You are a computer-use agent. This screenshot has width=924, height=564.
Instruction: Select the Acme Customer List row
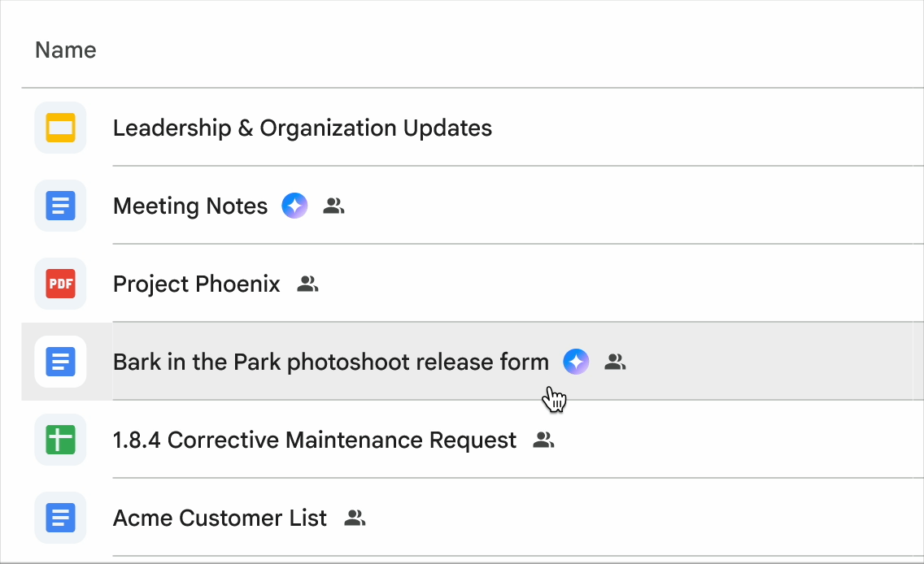coord(220,518)
